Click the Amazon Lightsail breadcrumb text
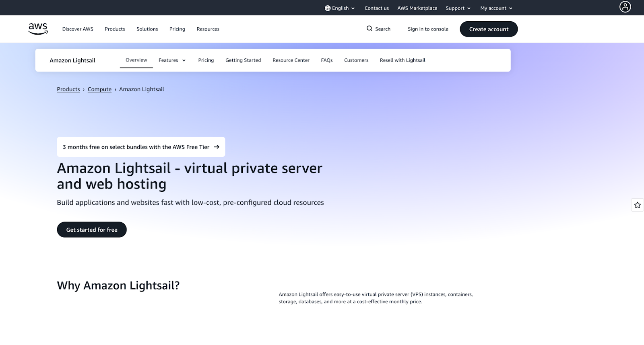 [142, 89]
